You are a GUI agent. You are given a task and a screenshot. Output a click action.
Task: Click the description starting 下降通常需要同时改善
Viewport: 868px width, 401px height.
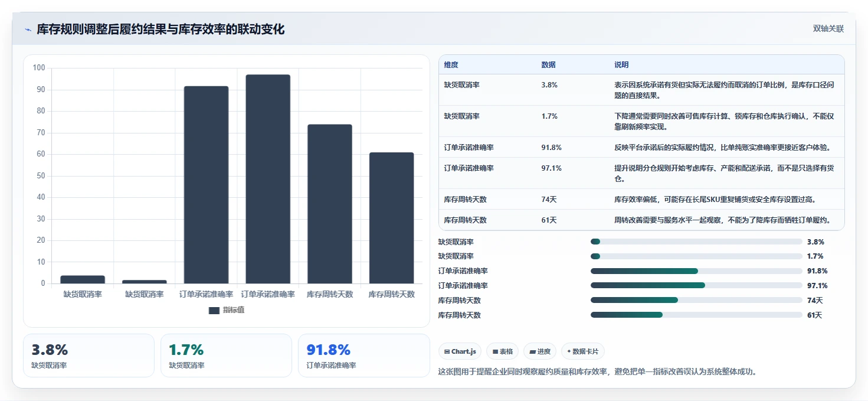click(x=724, y=121)
